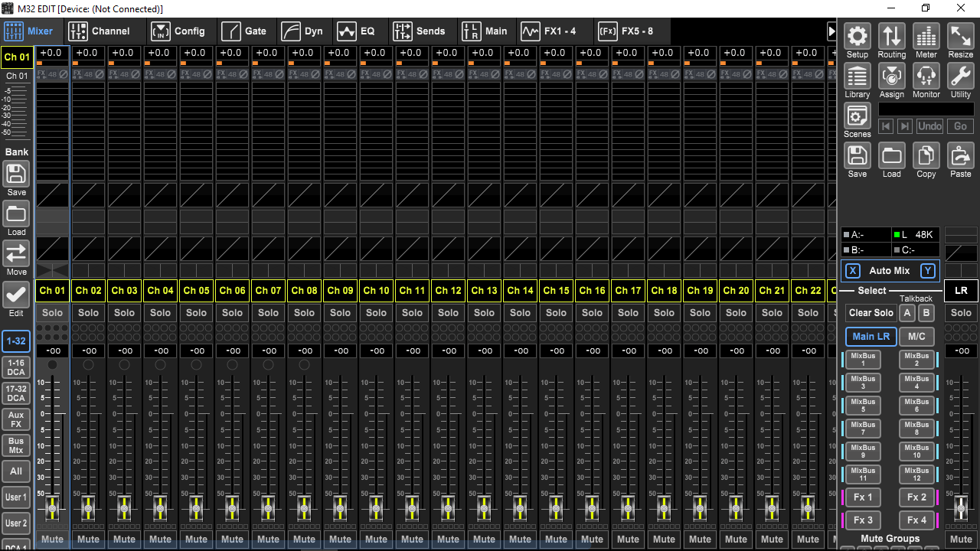Click the LR main fader handle
The image size is (980, 551).
pyautogui.click(x=961, y=507)
